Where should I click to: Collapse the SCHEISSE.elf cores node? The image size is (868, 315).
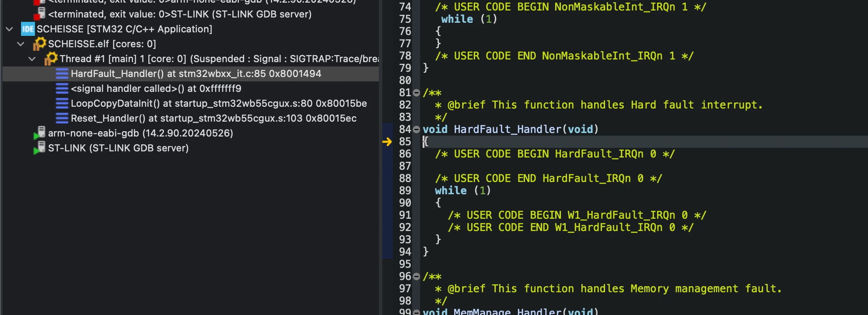(21, 44)
